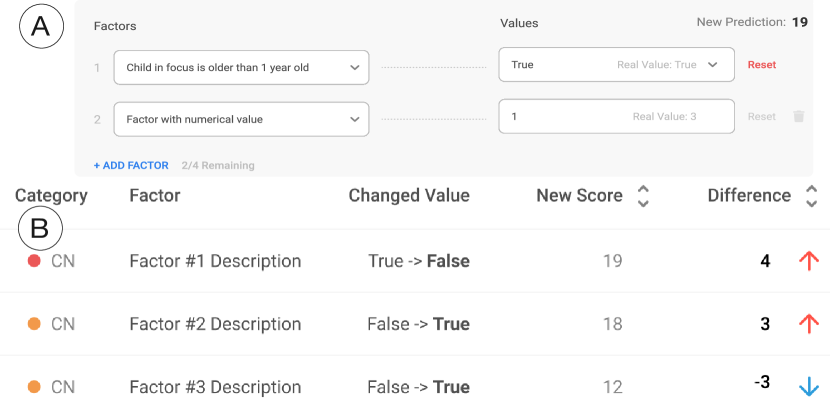Select the Factor #3 Description row
The height and width of the screenshot is (413, 830).
tap(215, 387)
